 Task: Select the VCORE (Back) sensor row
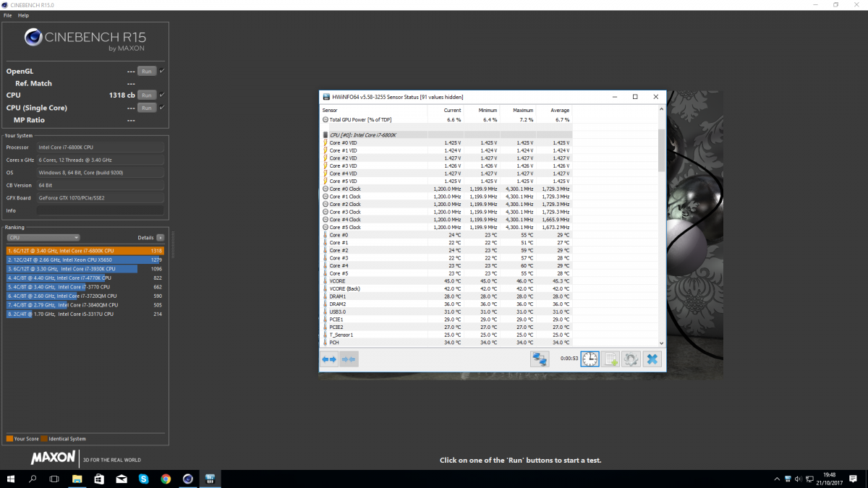pos(446,288)
